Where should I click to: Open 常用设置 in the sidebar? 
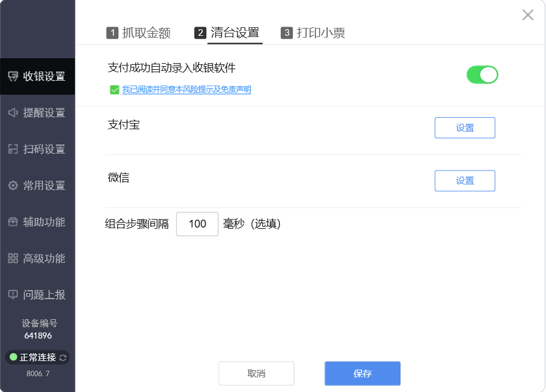pyautogui.click(x=38, y=185)
